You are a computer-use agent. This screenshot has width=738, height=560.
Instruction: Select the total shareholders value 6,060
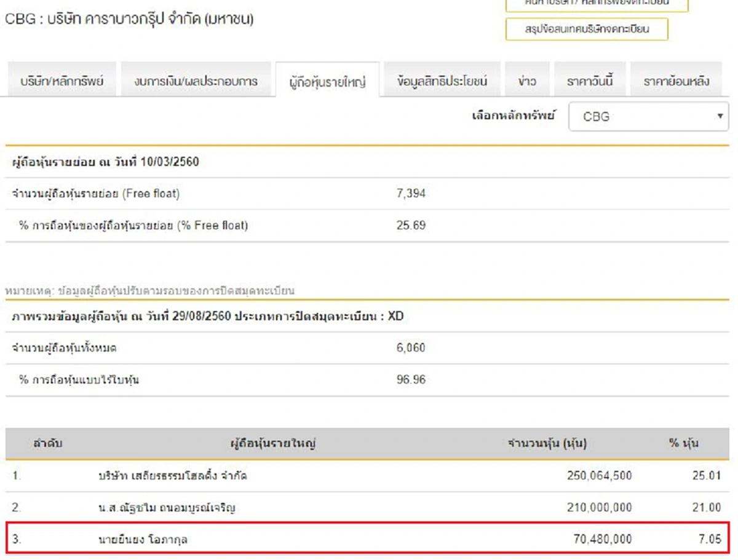click(x=411, y=349)
